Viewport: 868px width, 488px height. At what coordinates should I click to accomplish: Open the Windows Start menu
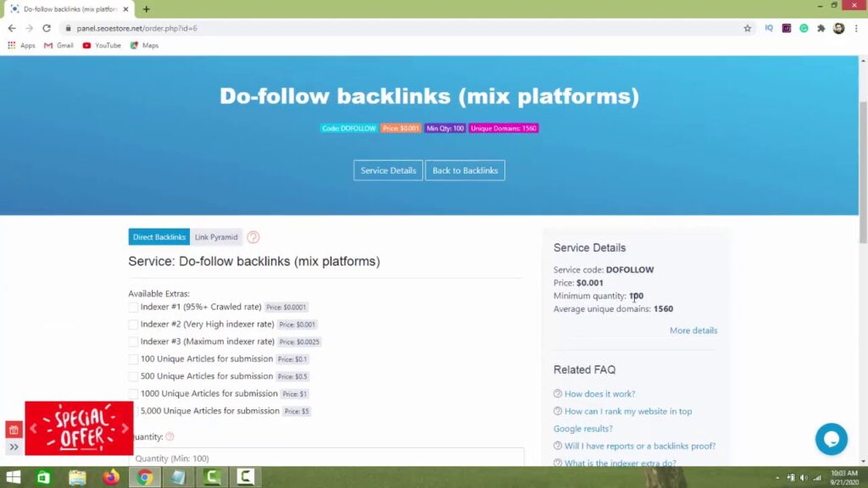pos(14,477)
